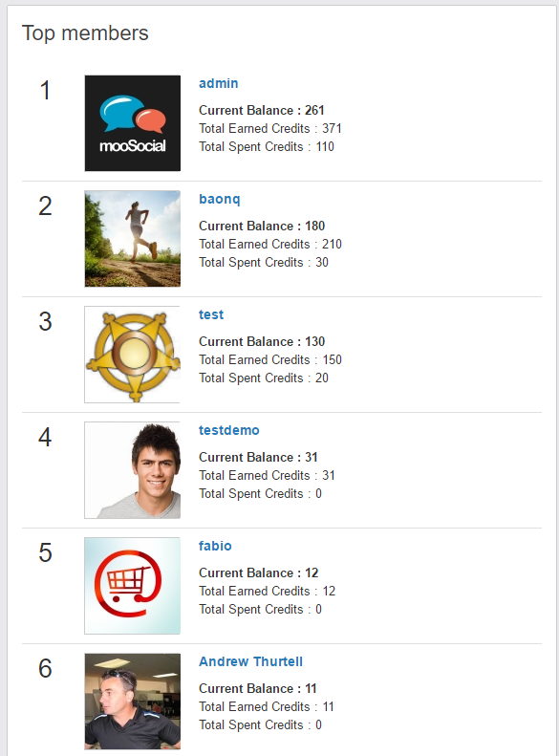Click fabio's Current Balance 12 line
The height and width of the screenshot is (756, 559).
tap(258, 573)
